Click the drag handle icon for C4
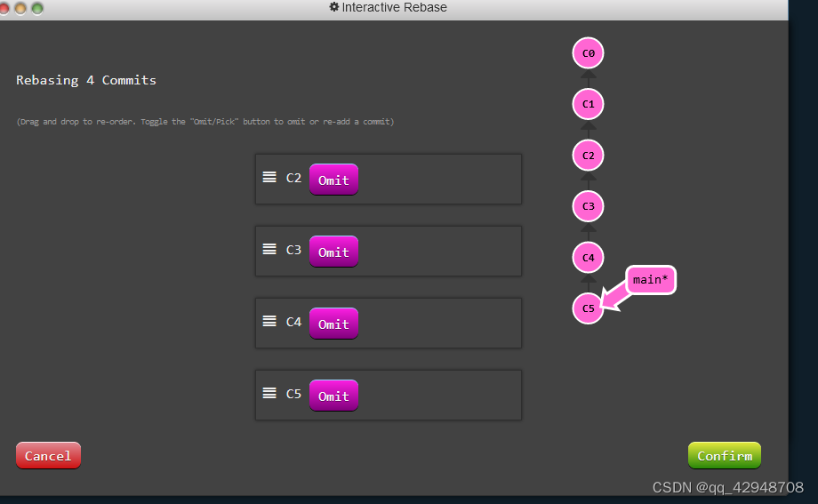Image resolution: width=818 pixels, height=504 pixels. tap(269, 322)
